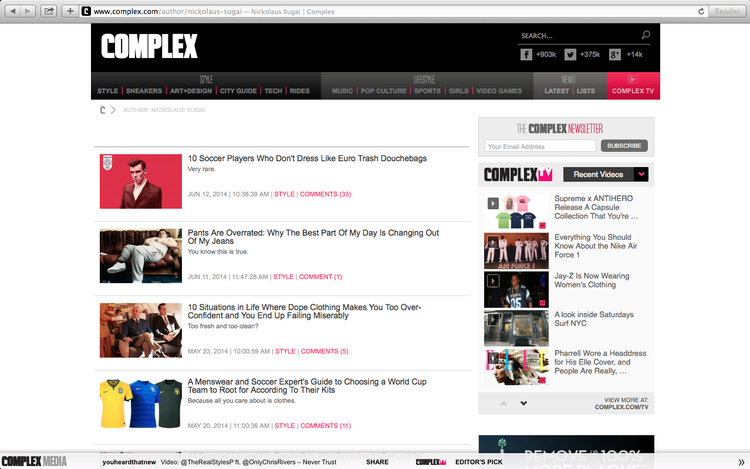Screen dimensions: 750x469
Task: Open the Pop Culture section
Action: 384,91
